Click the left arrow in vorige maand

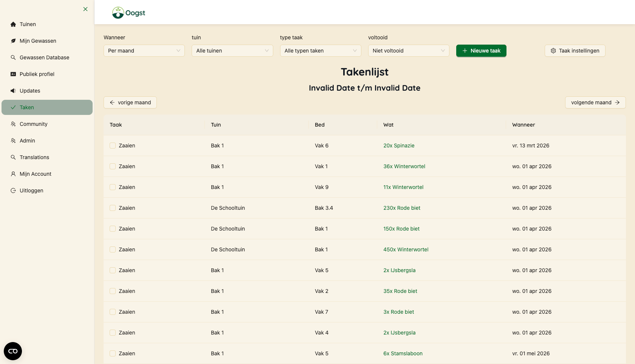(x=112, y=102)
